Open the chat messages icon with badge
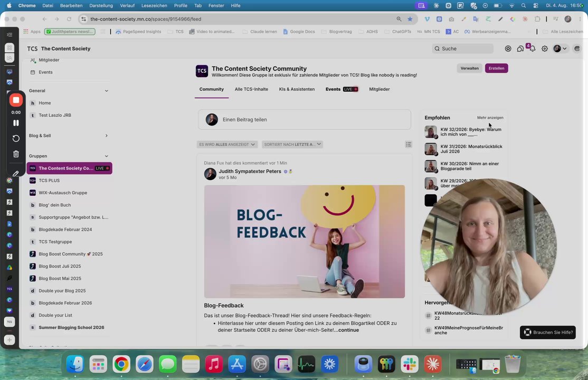588x380 pixels. tap(520, 49)
